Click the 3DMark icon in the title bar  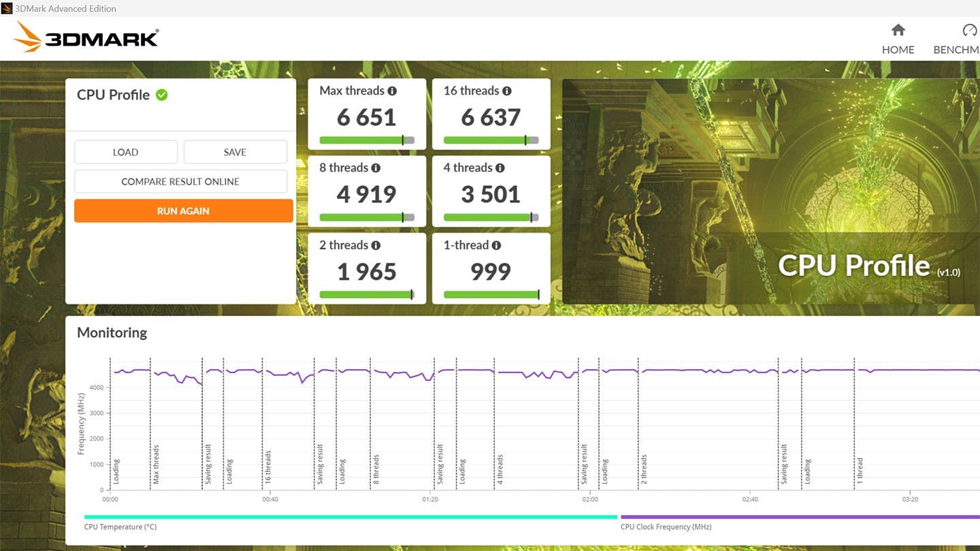(7, 8)
